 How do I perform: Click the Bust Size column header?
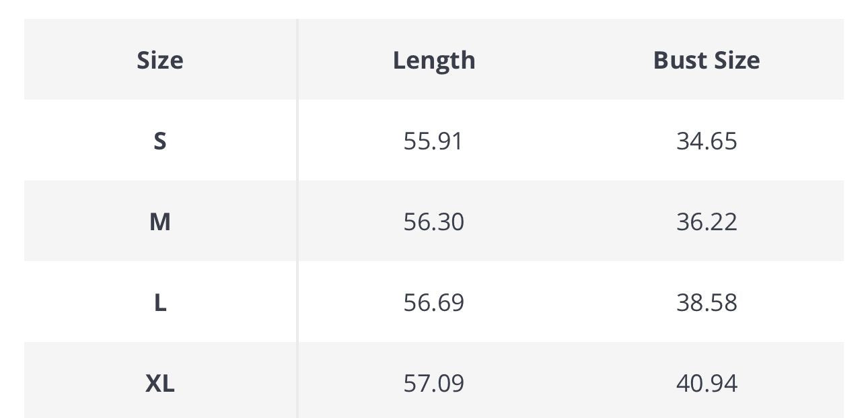coord(707,61)
